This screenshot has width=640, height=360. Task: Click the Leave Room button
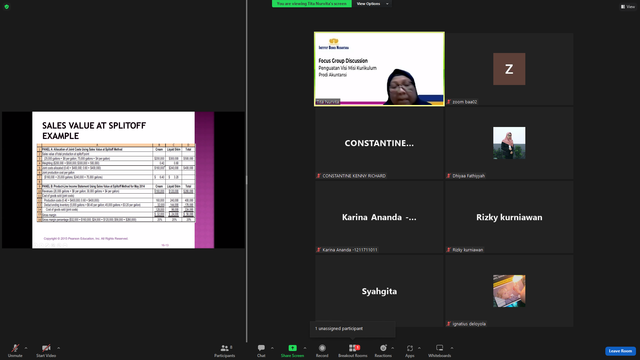point(620,351)
